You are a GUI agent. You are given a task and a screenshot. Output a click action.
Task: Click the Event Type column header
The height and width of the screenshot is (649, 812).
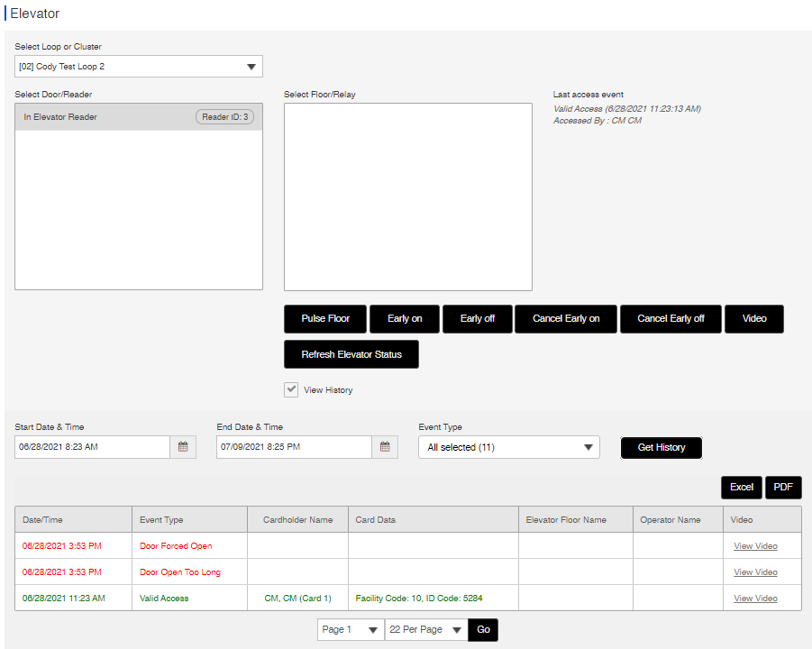[x=189, y=519]
